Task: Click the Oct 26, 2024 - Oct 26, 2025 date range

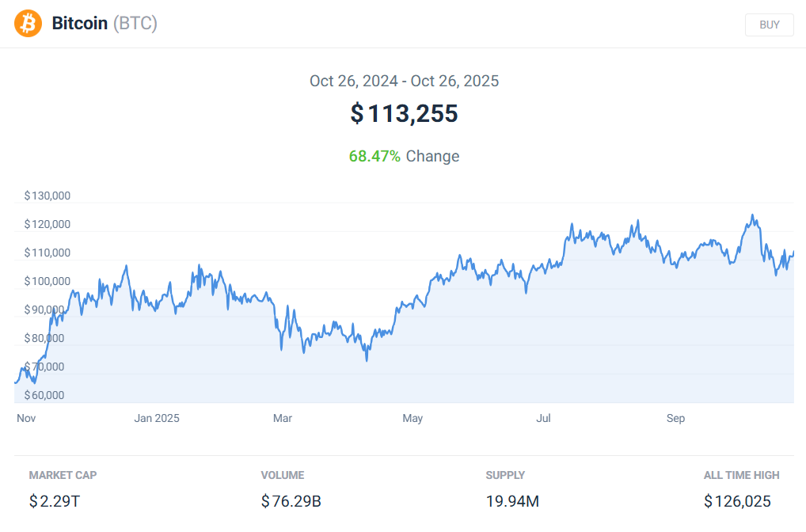Action: click(x=404, y=81)
